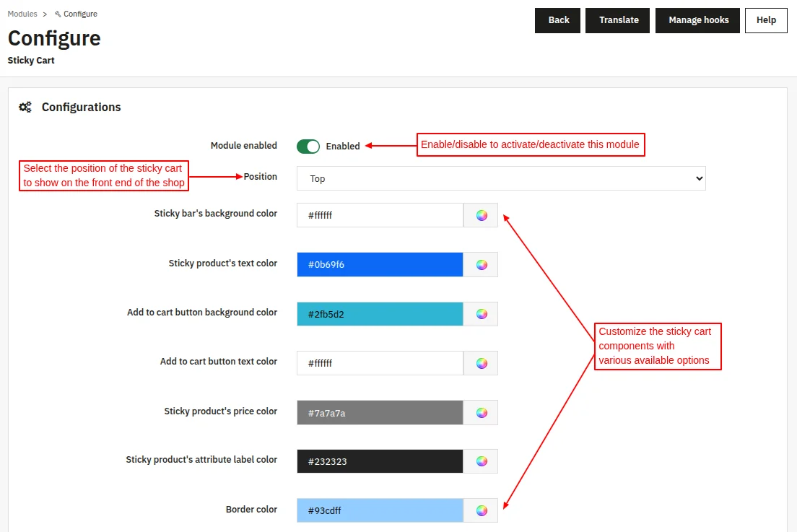
Task: Click the Enabled label next to the switch
Action: coord(343,147)
